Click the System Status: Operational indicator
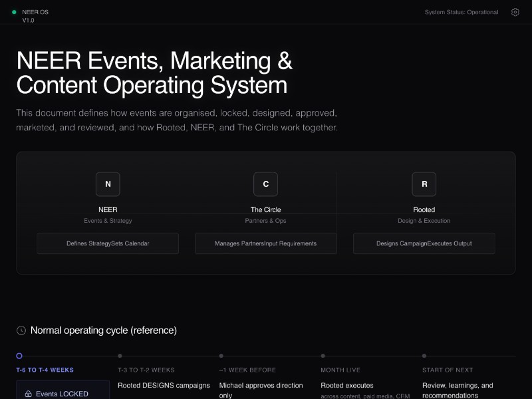This screenshot has width=532, height=399. pos(461,11)
